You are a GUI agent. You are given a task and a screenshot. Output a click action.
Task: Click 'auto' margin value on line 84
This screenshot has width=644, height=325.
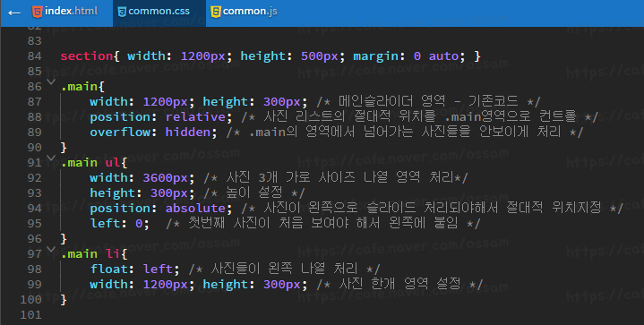click(x=443, y=56)
